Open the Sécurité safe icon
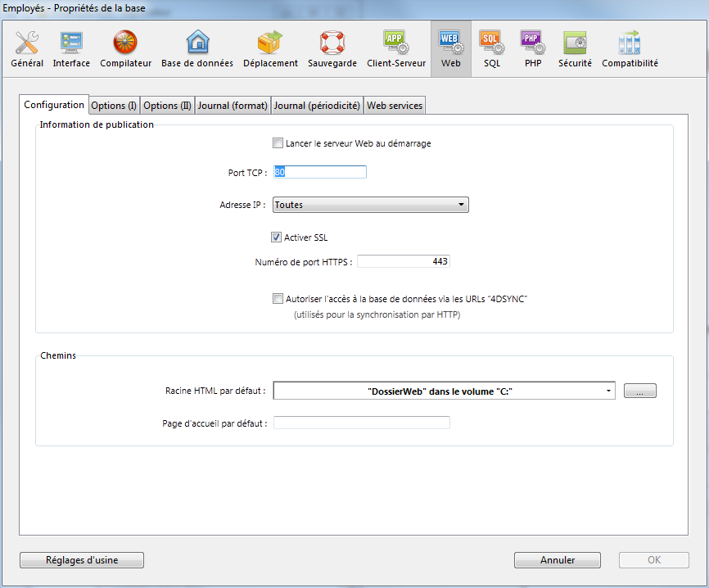Screen dimensions: 709x588 [575, 49]
